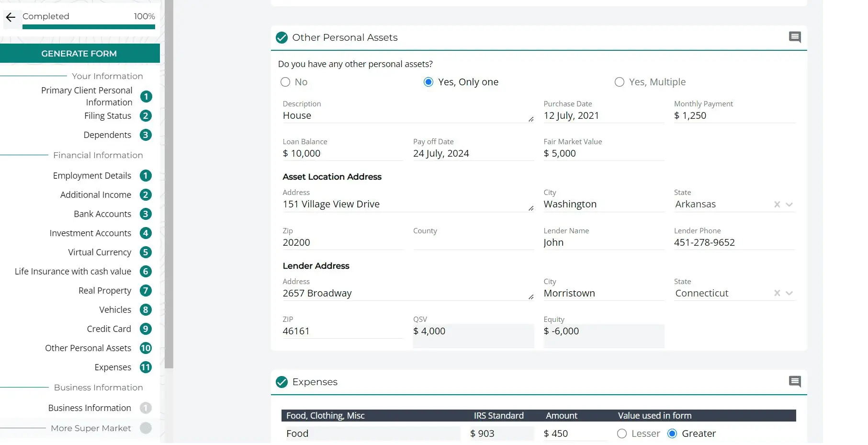868x445 pixels.
Task: Click the Fair Market Value field
Action: pos(603,153)
